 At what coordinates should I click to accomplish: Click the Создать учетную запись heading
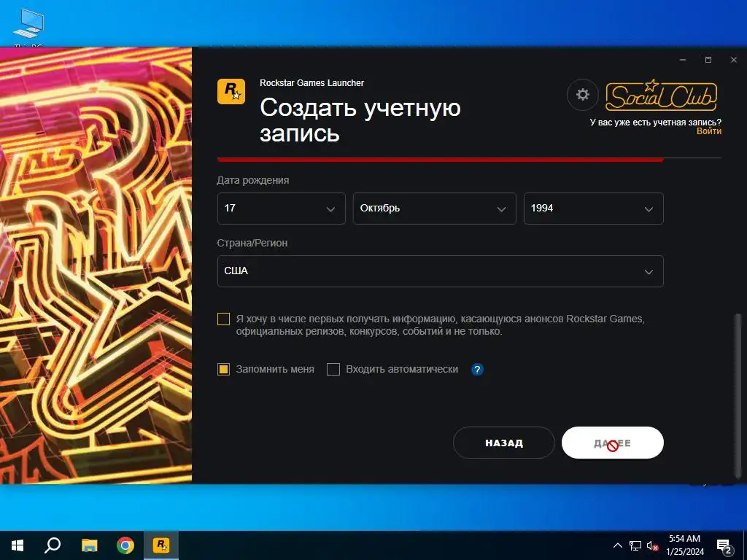tap(360, 120)
